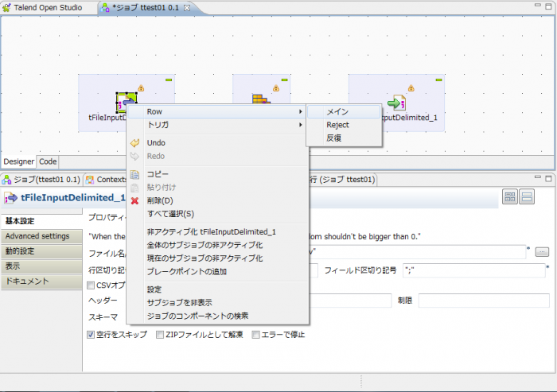This screenshot has width=557, height=392.
Task: Select the tFileOutputDelimited component icon
Action: coord(397,103)
